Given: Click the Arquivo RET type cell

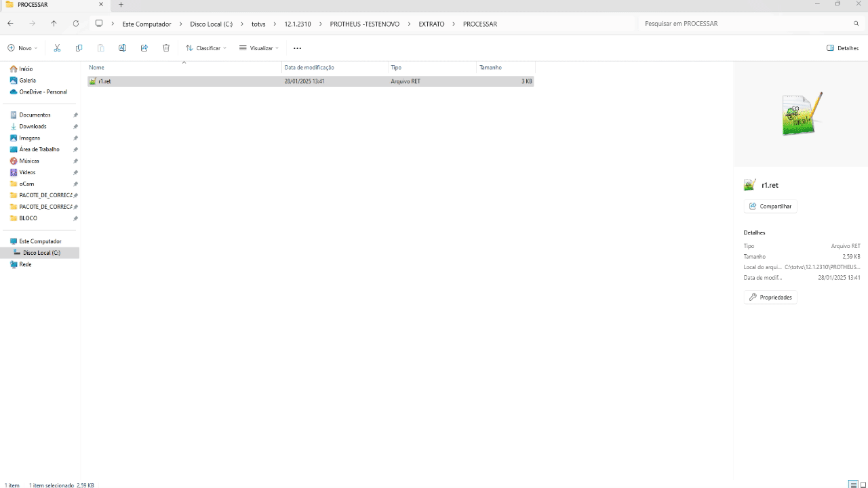Looking at the screenshot, I should click(406, 81).
